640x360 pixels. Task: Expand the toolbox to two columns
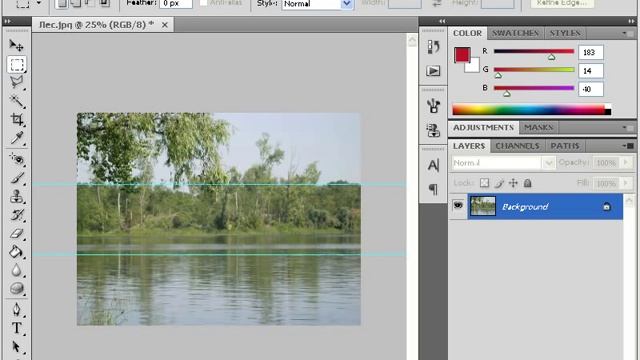[x=7, y=21]
